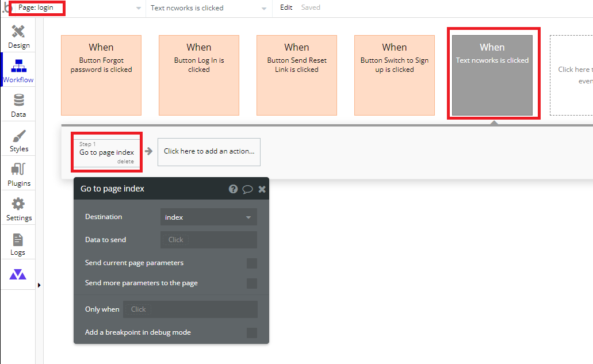
Task: Toggle Send more parameters to the page
Action: pos(251,283)
